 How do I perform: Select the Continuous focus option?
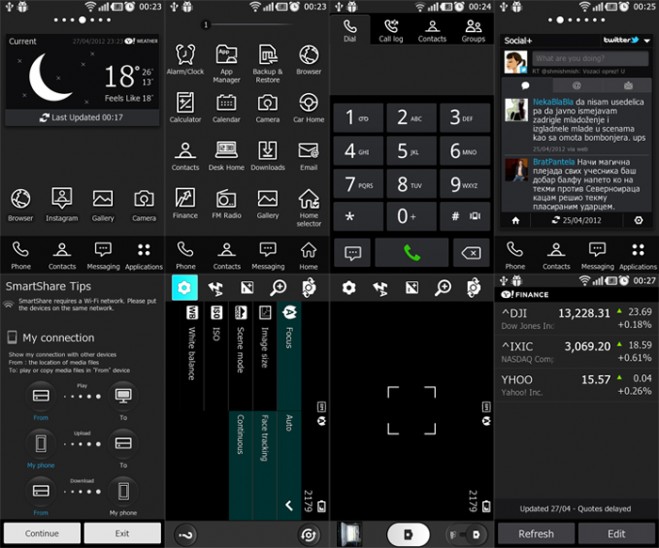(240, 466)
